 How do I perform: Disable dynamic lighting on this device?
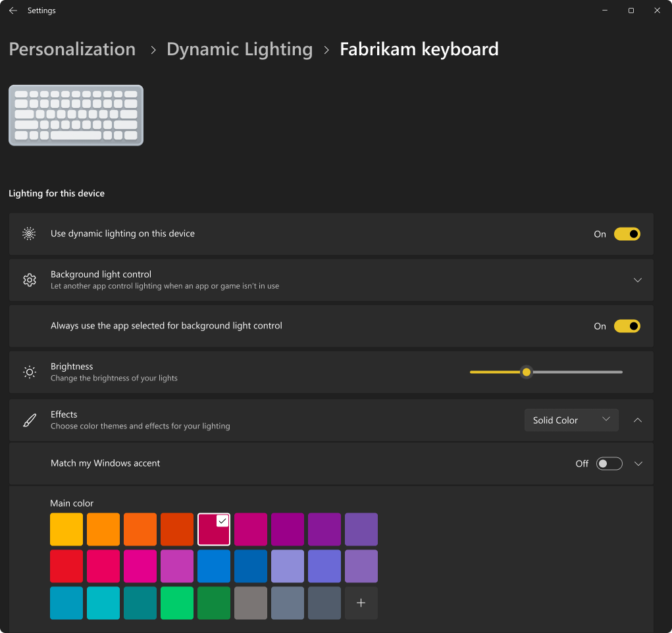pos(627,234)
